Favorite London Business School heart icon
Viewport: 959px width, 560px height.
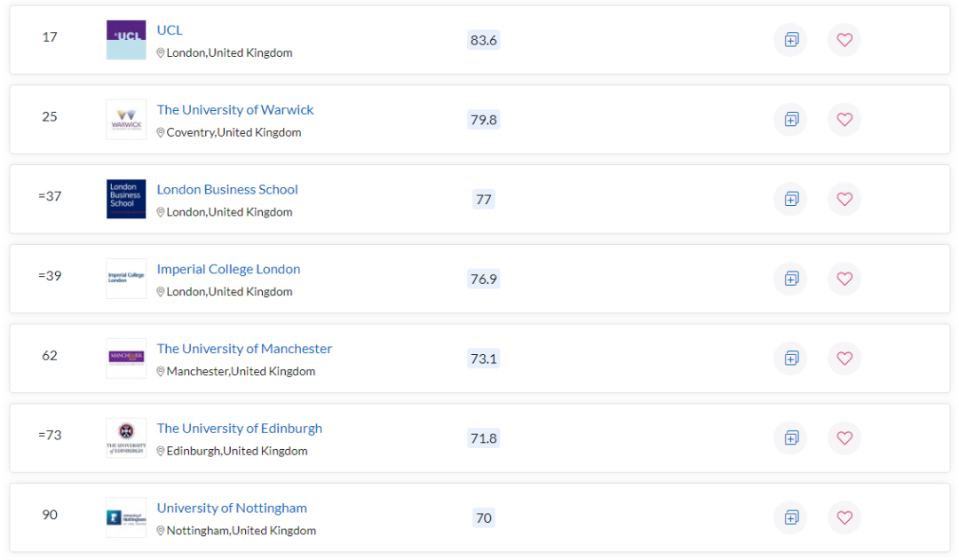(844, 199)
